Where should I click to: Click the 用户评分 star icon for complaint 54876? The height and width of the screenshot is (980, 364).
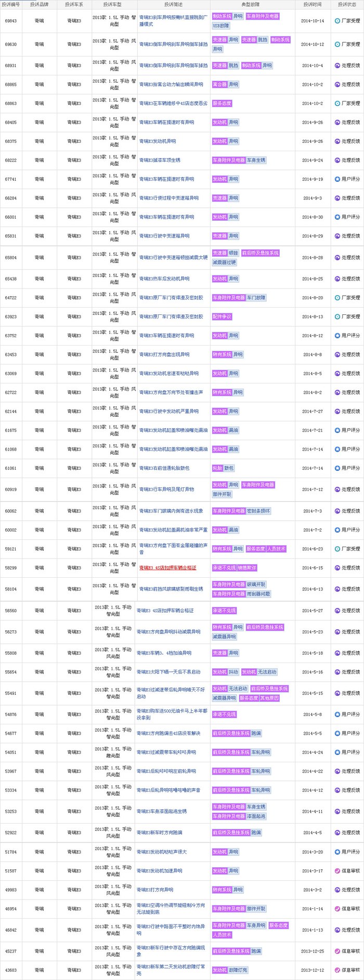pyautogui.click(x=337, y=714)
